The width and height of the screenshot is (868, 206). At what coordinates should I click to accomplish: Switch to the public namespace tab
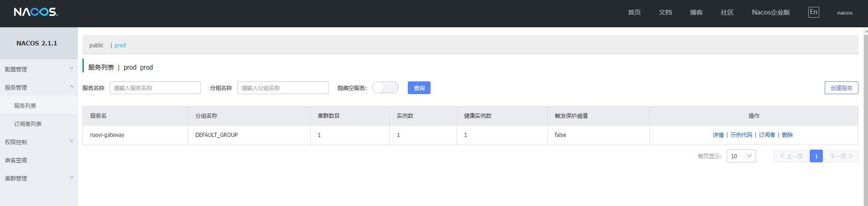point(96,45)
